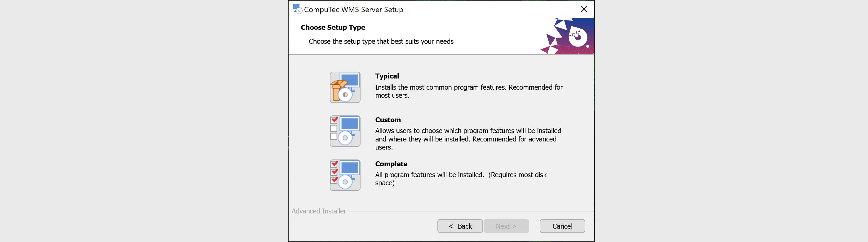Click the CompuTec WMS Server Setup title text
Viewport: 868px width, 242px height.
point(353,9)
